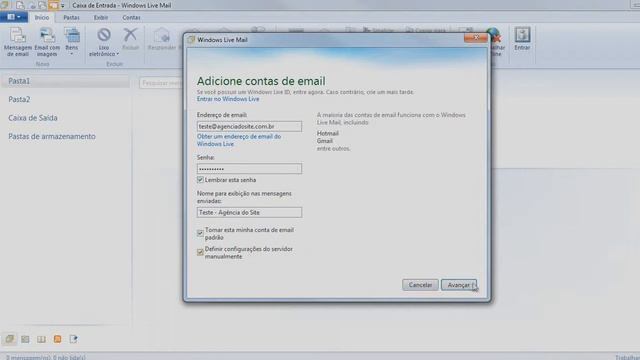Click the Contacts shortcut icon at bottom left
This screenshot has height=360, width=640.
click(x=41, y=339)
